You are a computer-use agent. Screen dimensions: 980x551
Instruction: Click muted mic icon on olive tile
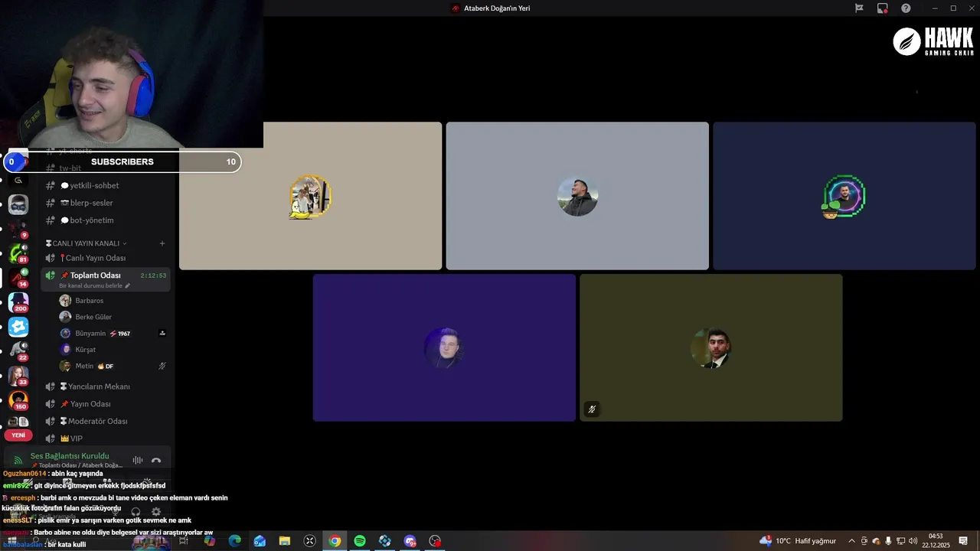[x=592, y=409]
